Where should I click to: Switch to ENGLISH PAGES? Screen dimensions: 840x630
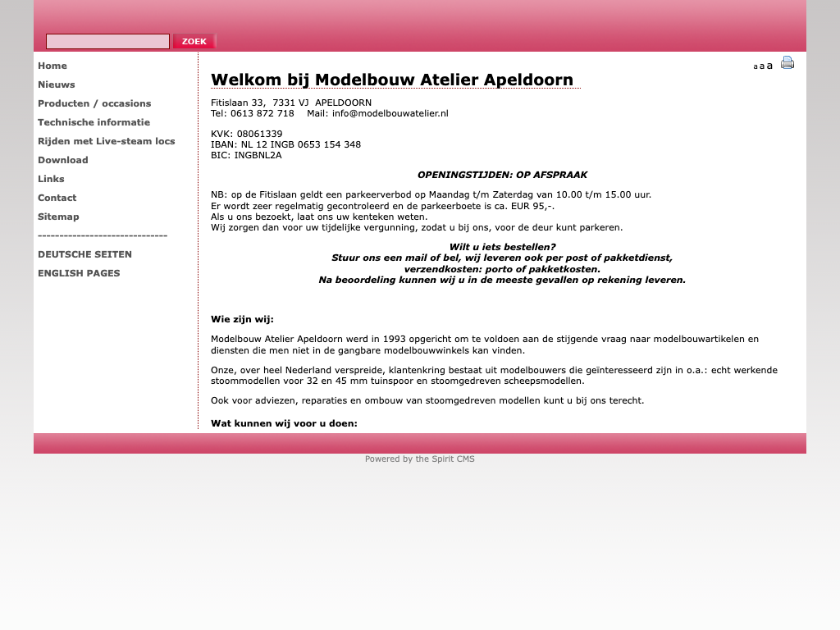click(x=79, y=273)
